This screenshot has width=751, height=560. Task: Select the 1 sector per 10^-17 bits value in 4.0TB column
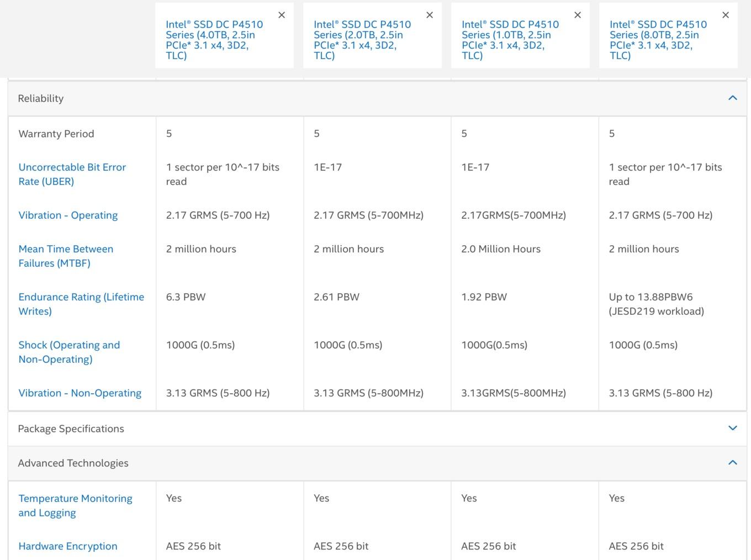pyautogui.click(x=223, y=174)
